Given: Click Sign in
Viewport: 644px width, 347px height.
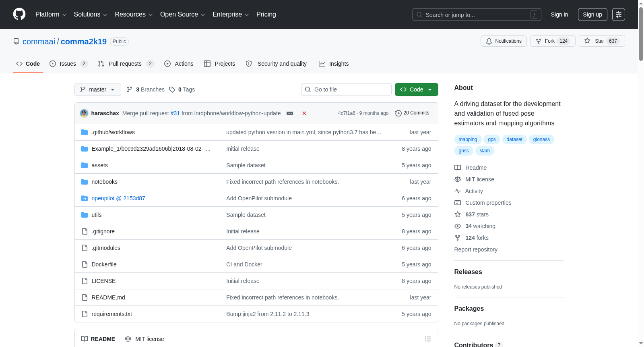Looking at the screenshot, I should pos(559,15).
